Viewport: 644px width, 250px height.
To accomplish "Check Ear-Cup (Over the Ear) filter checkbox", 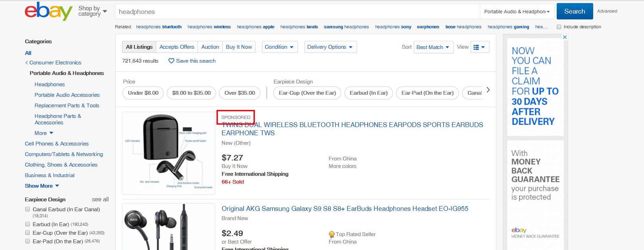I will [28, 233].
